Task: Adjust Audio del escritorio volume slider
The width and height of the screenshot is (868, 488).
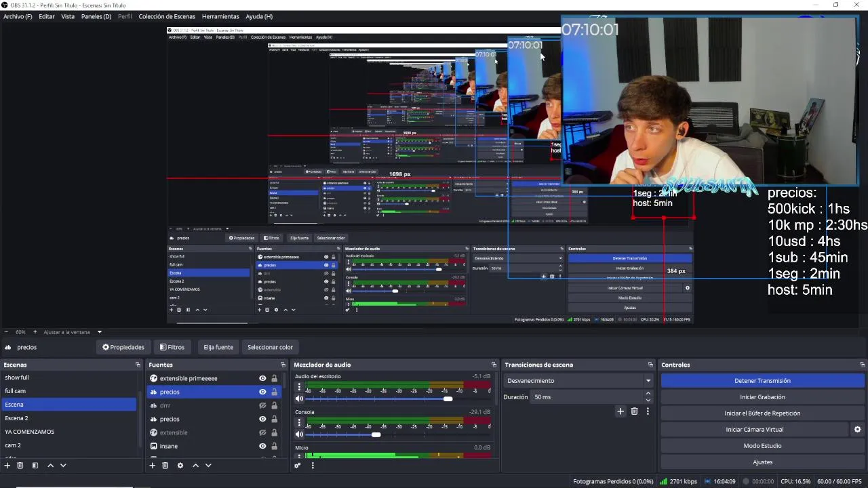Action: coord(448,399)
